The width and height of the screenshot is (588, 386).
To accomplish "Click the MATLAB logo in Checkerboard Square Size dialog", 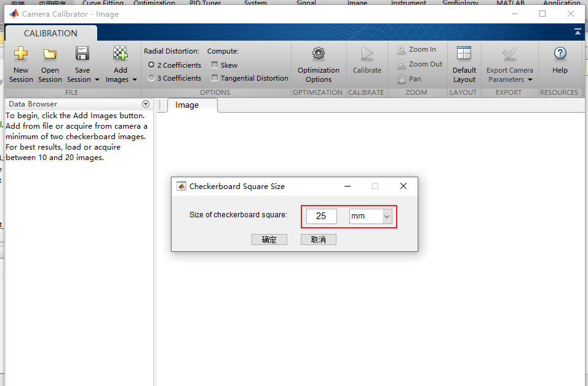I will pos(181,187).
